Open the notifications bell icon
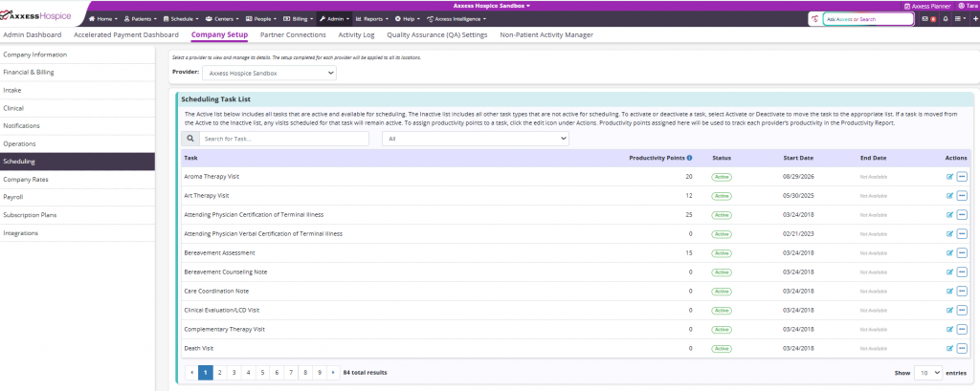The width and height of the screenshot is (980, 391). 946,19
